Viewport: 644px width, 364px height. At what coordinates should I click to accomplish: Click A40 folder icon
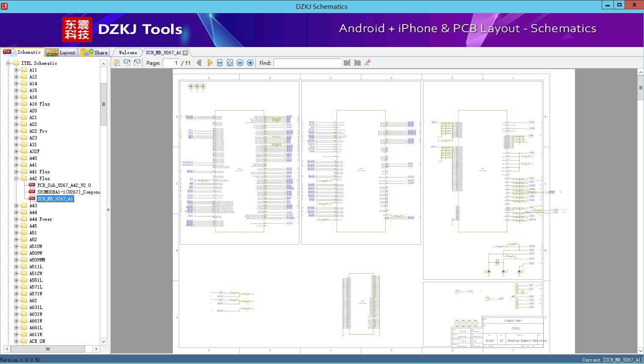pyautogui.click(x=24, y=158)
